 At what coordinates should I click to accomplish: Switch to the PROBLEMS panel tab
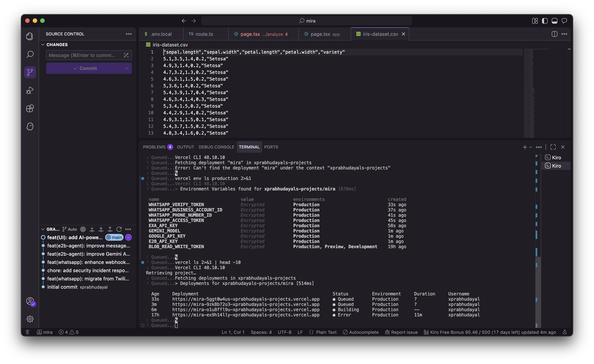pyautogui.click(x=154, y=147)
